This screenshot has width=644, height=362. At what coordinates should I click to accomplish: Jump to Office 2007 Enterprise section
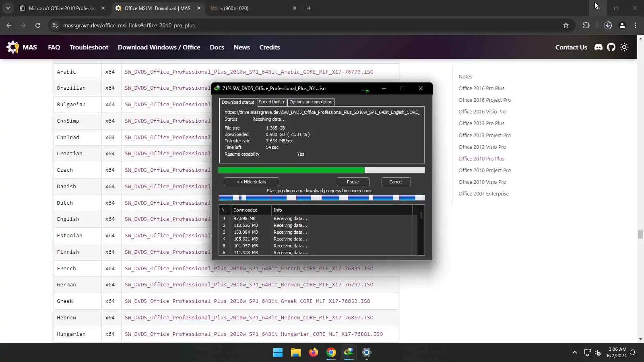point(483,194)
